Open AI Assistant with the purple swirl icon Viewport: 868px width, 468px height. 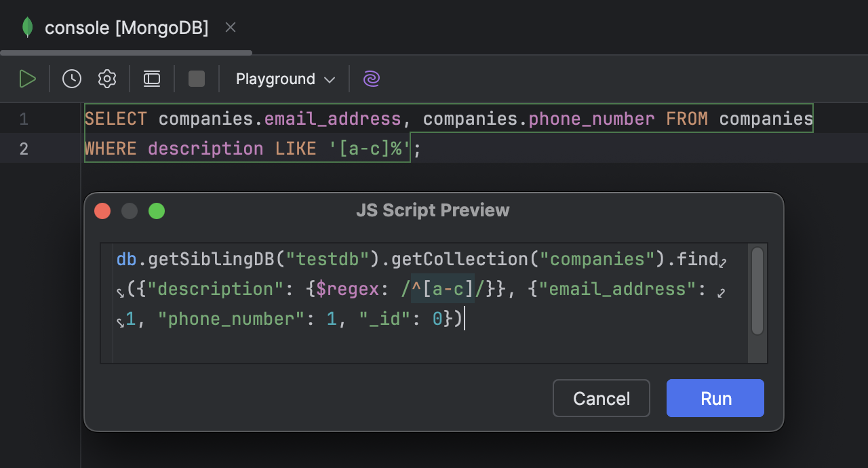coord(371,79)
